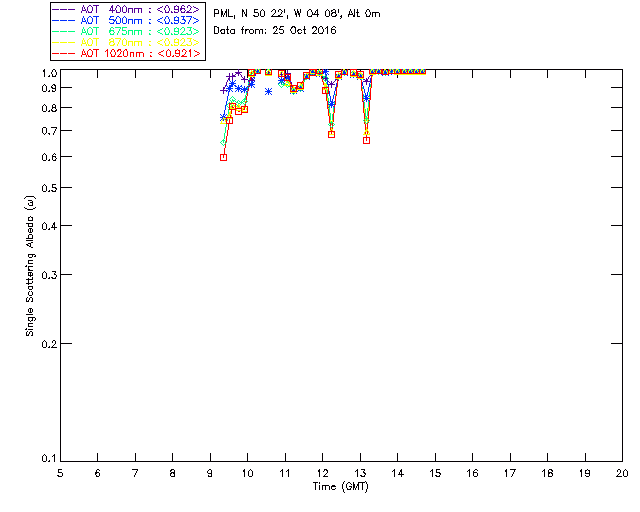
Task: Click the 0.4 y-axis tick label
Action: [x=49, y=226]
